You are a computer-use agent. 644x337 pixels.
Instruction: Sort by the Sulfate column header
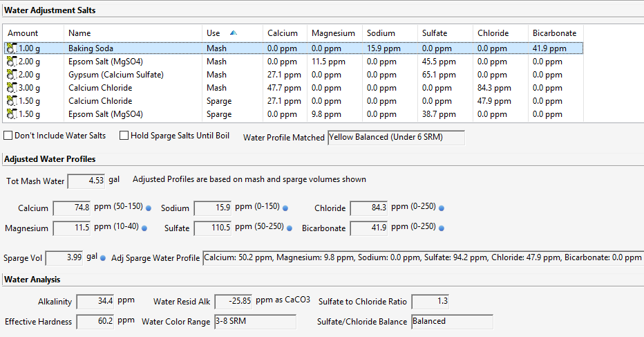tap(445, 33)
